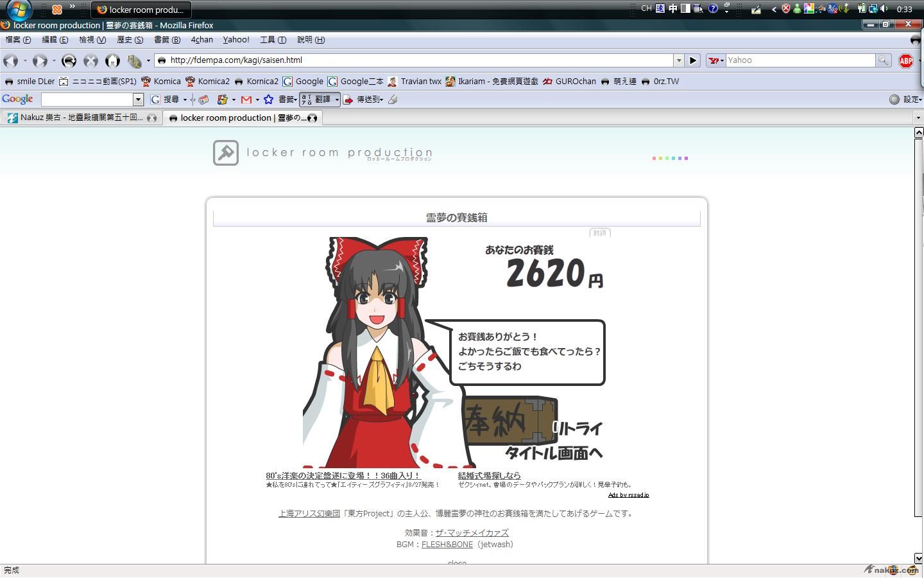924x578 pixels.
Task: Open the 檔案 (F) menu
Action: pyautogui.click(x=18, y=40)
